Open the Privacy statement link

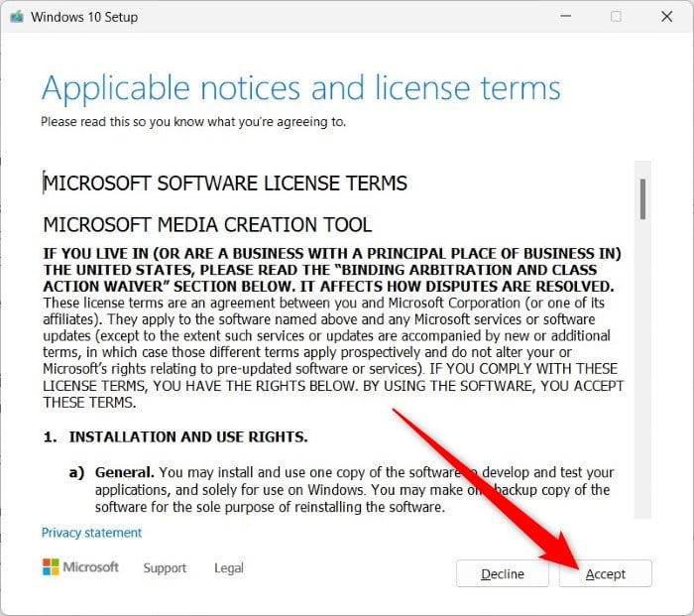(91, 533)
